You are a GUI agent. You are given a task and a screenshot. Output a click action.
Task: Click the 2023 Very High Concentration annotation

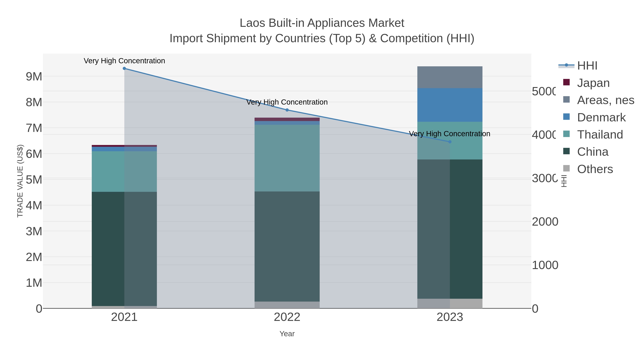(450, 134)
